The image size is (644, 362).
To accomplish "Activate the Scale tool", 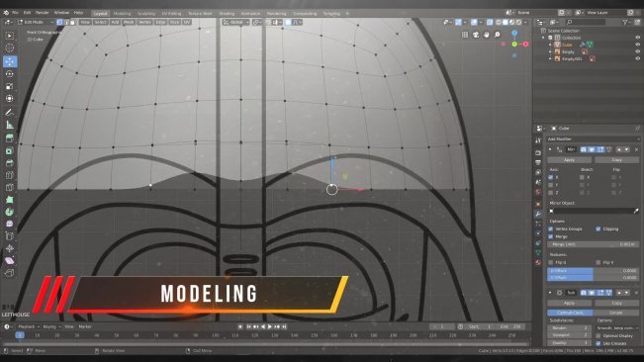I will (x=10, y=86).
